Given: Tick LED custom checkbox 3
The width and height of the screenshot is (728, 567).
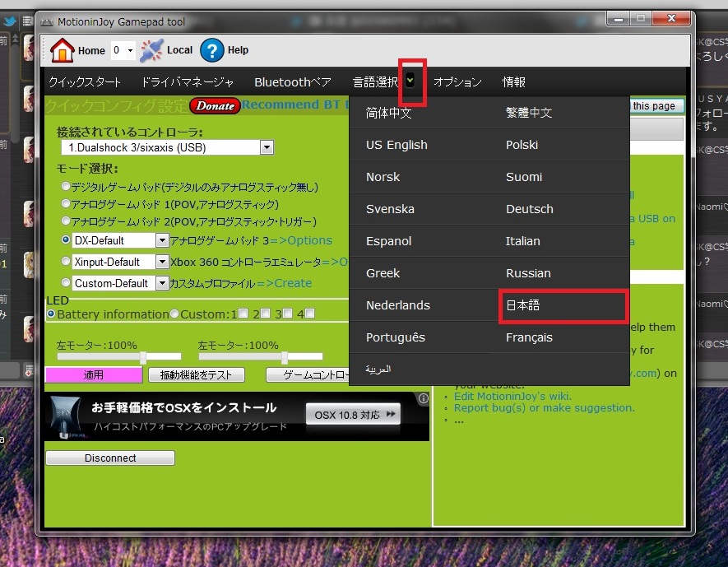Looking at the screenshot, I should coord(287,314).
